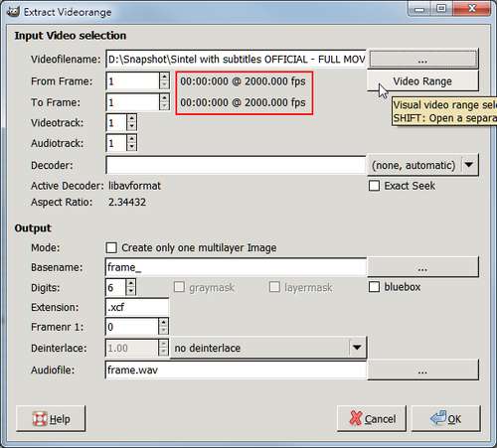The image size is (497, 448).
Task: Decrease the Audiotrack number
Action: 131,147
